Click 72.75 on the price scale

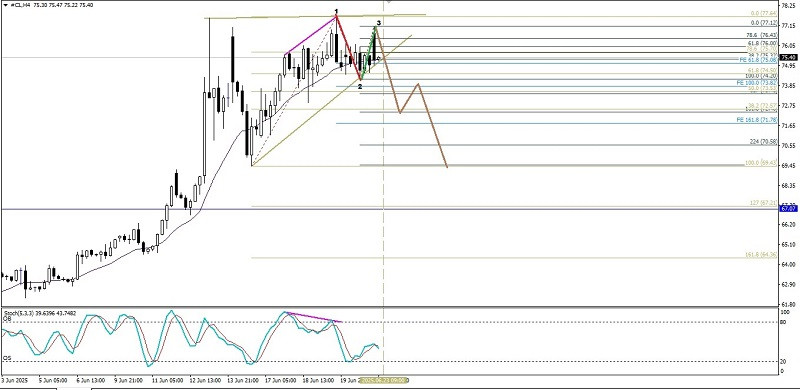789,106
